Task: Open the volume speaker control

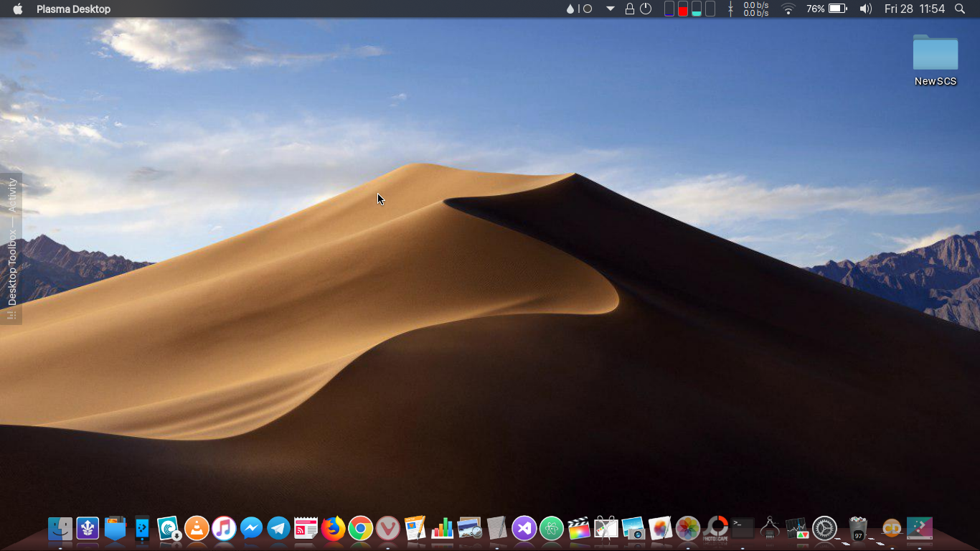Action: pyautogui.click(x=866, y=9)
